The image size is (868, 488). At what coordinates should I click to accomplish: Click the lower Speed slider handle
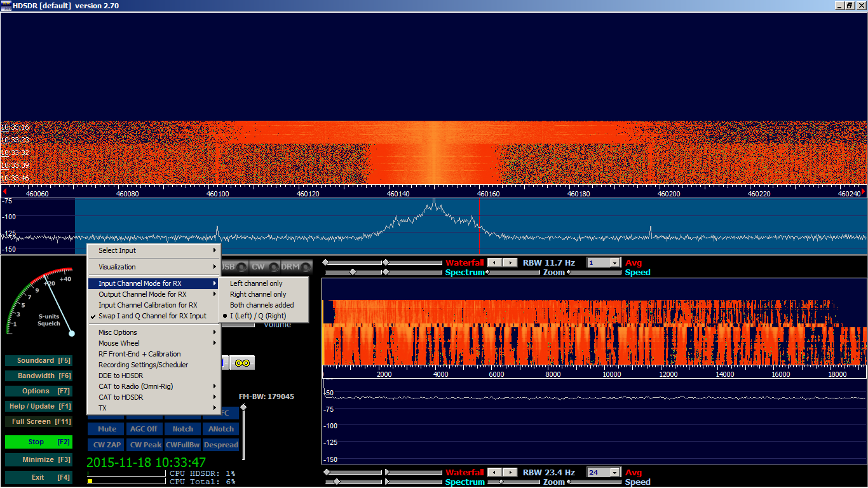click(569, 482)
